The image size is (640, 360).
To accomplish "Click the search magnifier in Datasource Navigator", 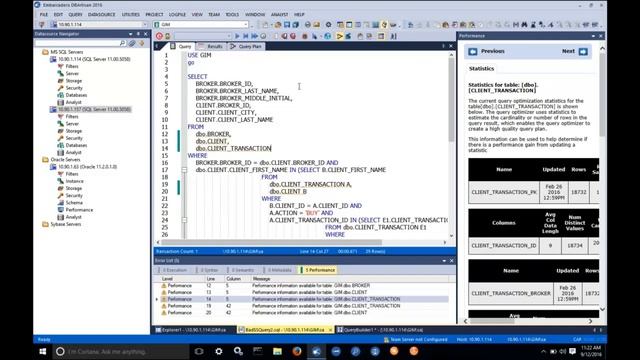I will 123,43.
